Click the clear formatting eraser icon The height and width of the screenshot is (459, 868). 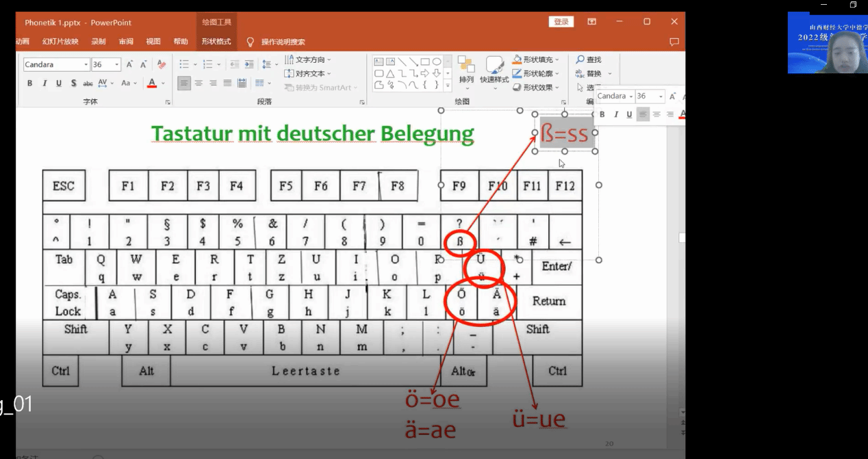tap(162, 65)
